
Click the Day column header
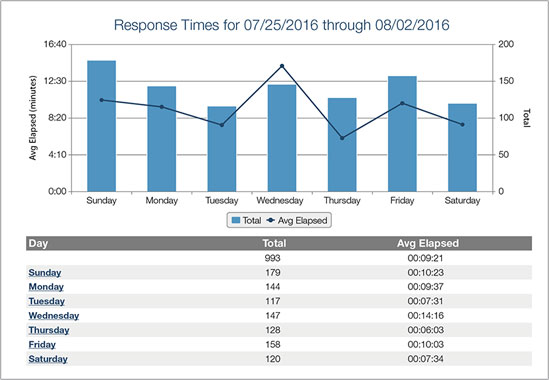point(38,243)
